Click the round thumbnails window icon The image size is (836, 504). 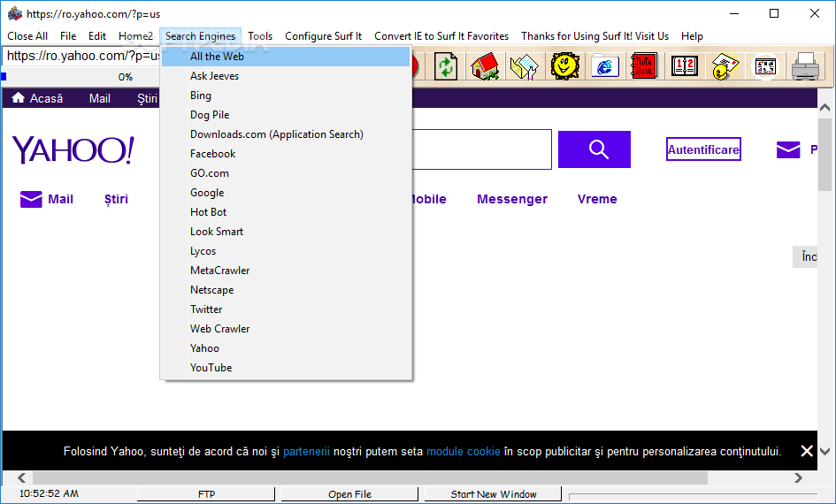pos(765,66)
